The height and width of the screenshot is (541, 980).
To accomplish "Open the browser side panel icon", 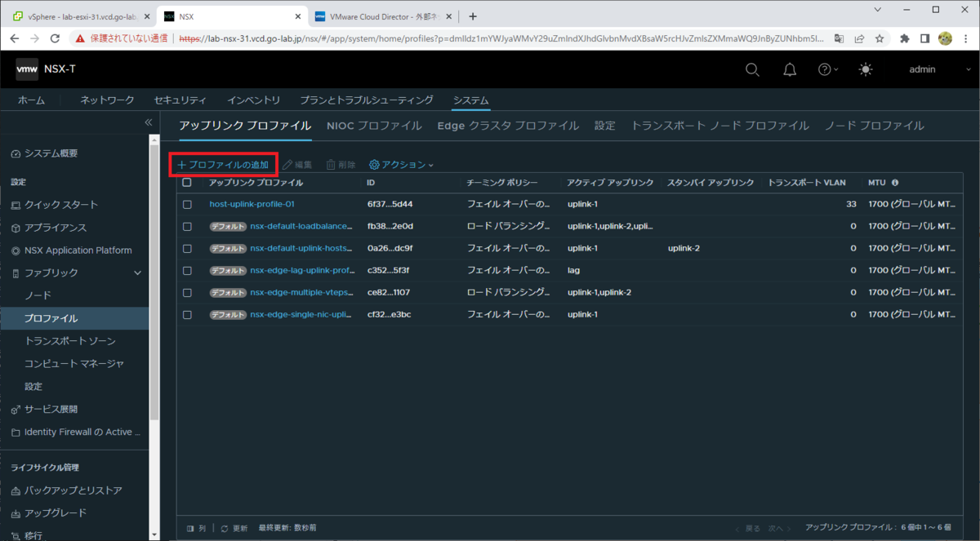I will [x=924, y=38].
